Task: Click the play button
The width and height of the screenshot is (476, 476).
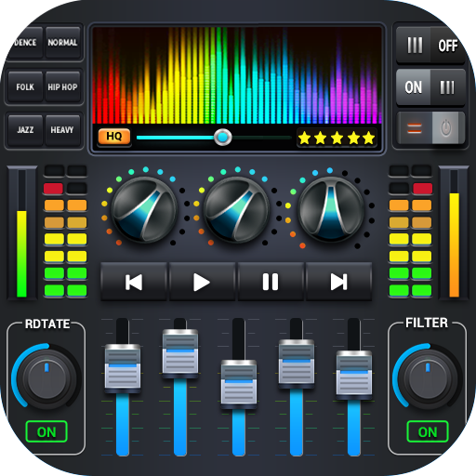Action: [202, 282]
